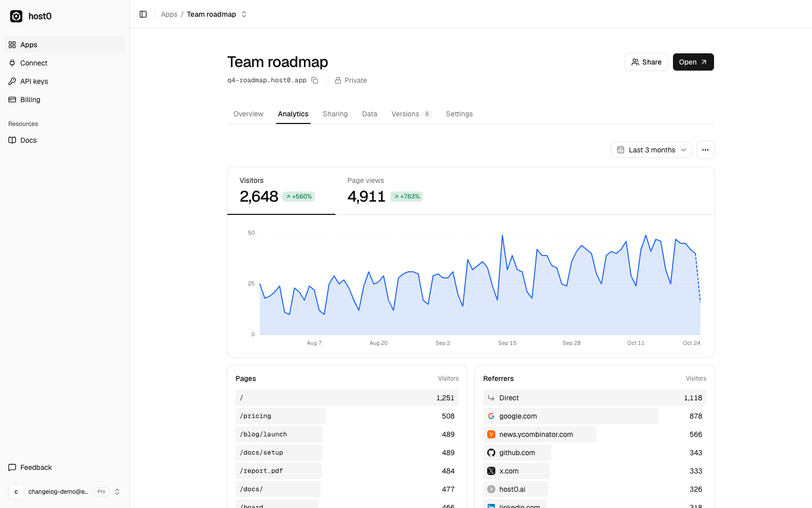812x508 pixels.
Task: Open API keys page
Action: 65,81
